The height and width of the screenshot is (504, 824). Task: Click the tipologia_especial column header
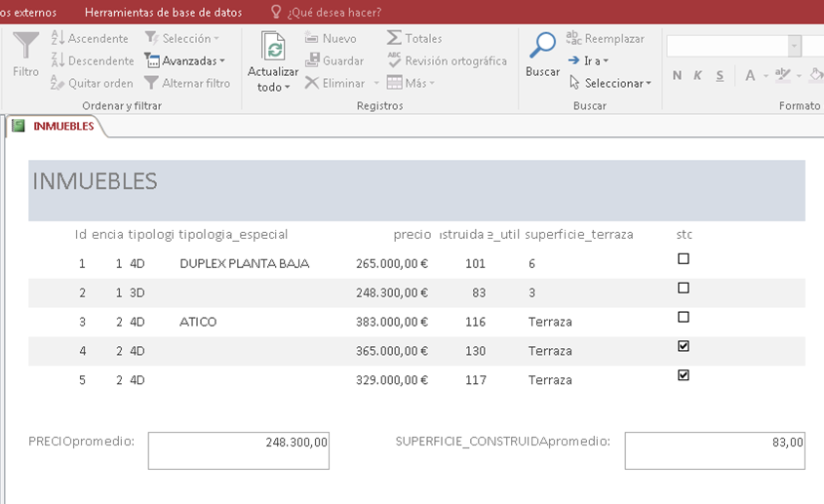click(233, 234)
